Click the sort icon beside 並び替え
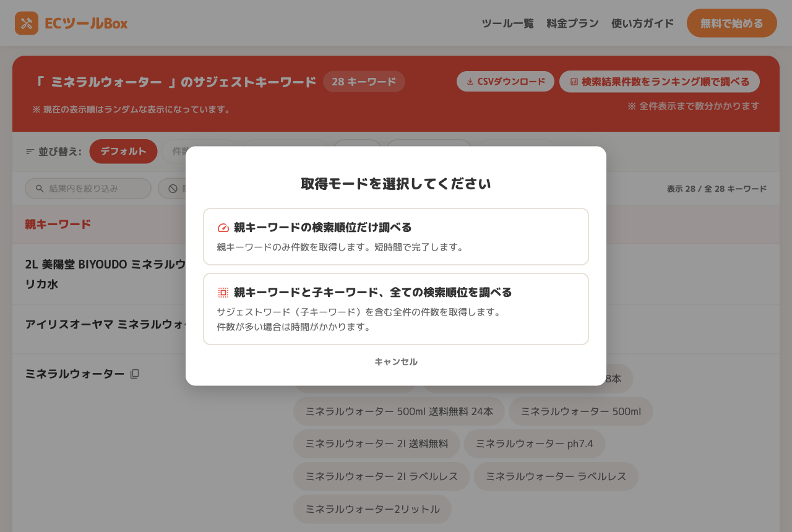Image resolution: width=792 pixels, height=532 pixels. click(x=30, y=152)
